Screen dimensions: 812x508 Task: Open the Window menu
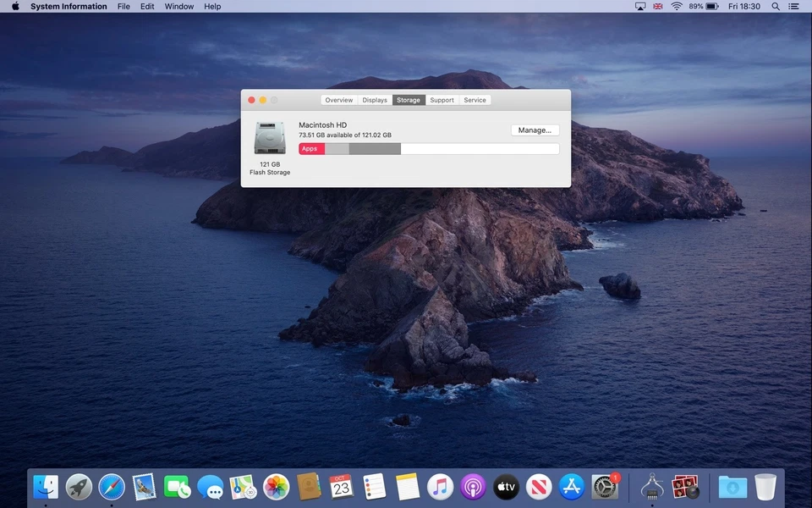click(x=179, y=6)
